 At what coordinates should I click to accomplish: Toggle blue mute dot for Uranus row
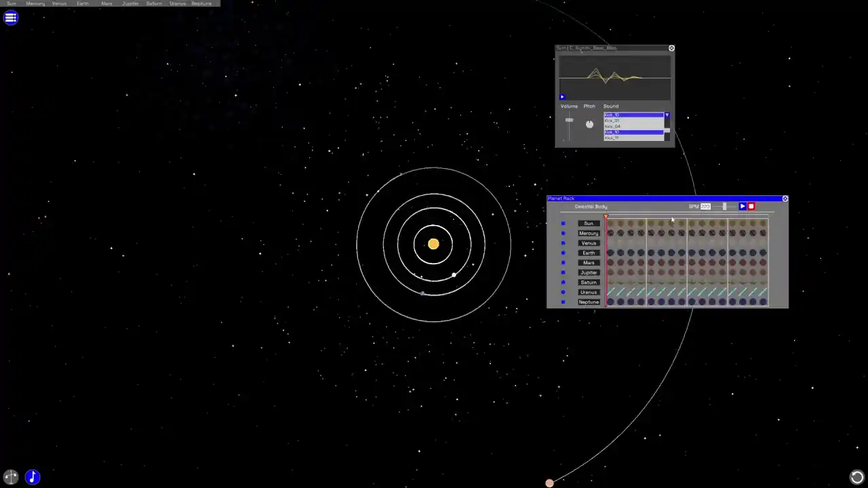(x=563, y=292)
